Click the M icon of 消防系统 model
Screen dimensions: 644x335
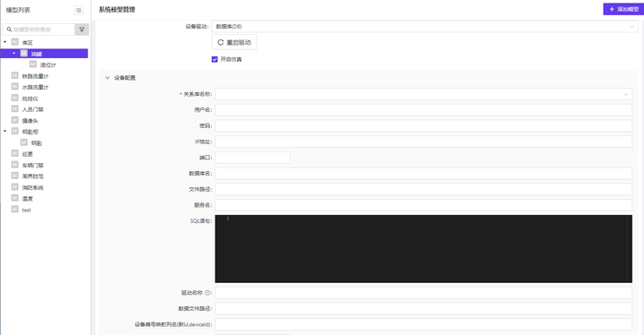pyautogui.click(x=15, y=187)
